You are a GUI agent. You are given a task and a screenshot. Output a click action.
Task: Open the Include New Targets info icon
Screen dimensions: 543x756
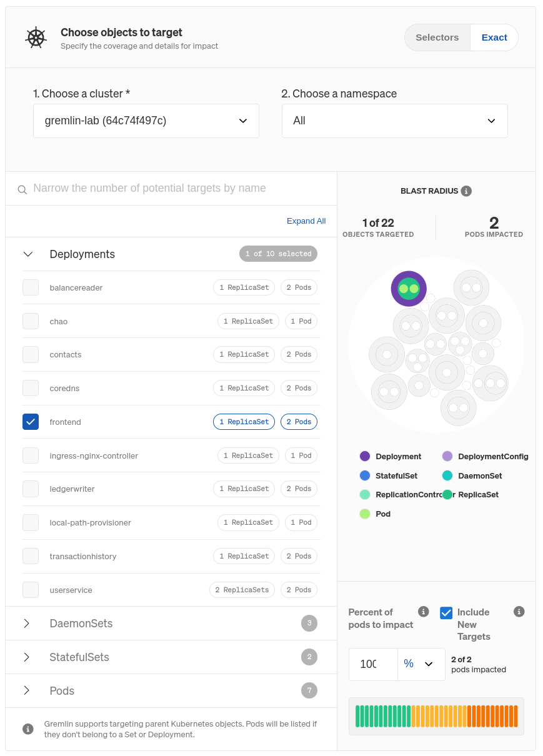[x=519, y=612]
